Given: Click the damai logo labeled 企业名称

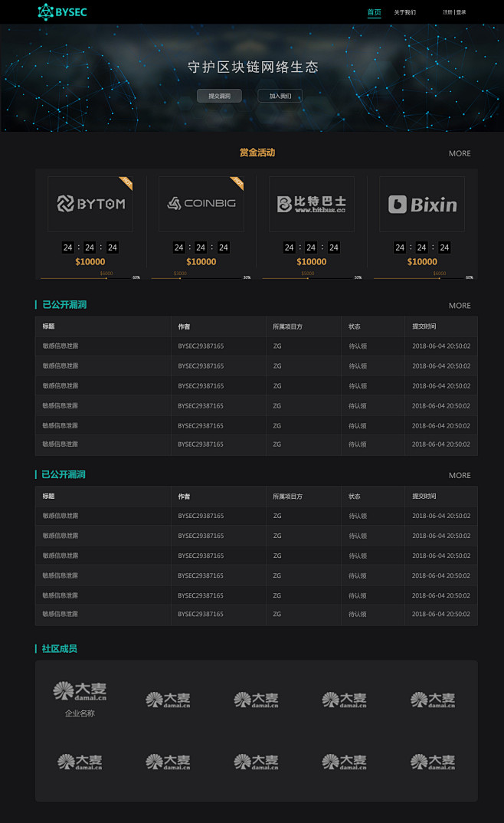Looking at the screenshot, I should tap(80, 690).
